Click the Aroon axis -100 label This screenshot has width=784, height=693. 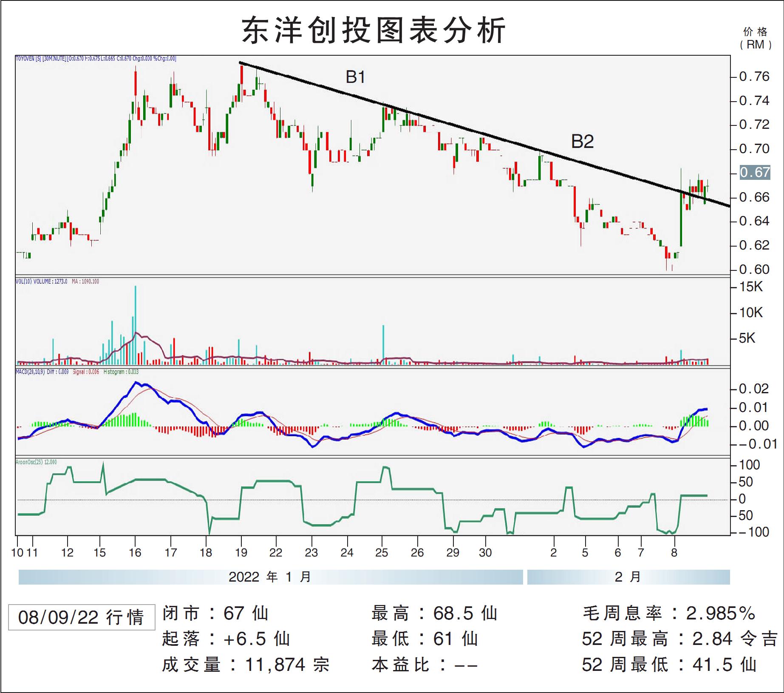point(754,532)
